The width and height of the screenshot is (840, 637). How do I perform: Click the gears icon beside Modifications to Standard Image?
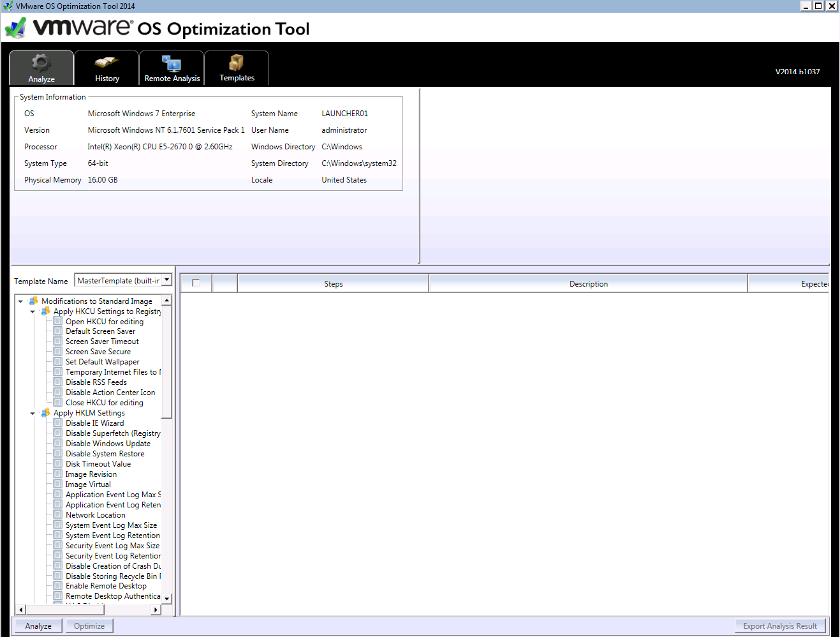(35, 301)
